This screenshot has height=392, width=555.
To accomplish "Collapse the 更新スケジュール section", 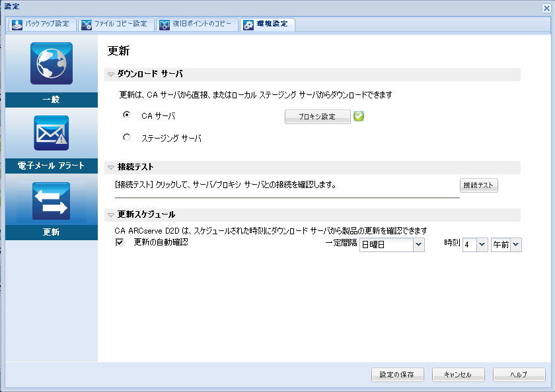I will pos(111,215).
